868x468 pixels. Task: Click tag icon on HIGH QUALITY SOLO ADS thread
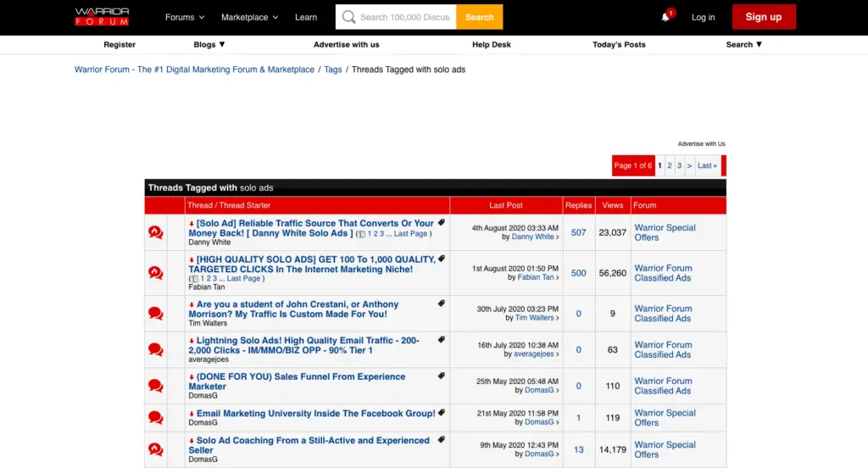(x=441, y=259)
